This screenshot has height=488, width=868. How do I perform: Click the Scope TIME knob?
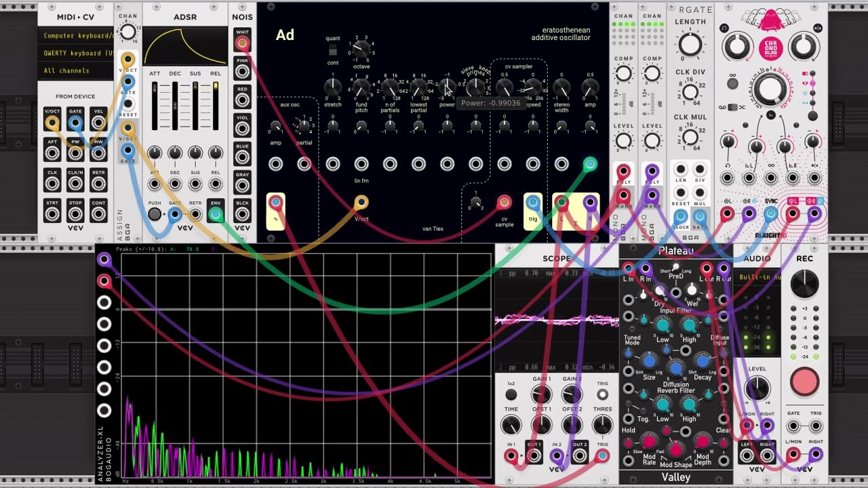coord(511,425)
